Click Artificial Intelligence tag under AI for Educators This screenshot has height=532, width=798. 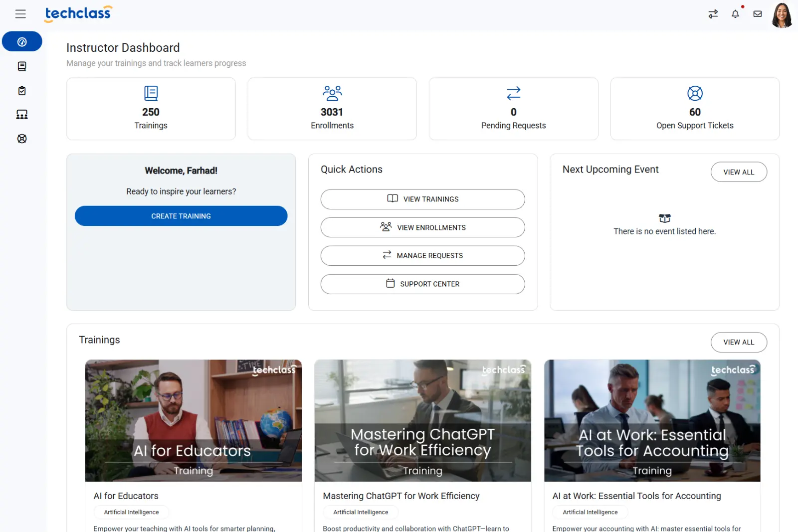tap(131, 512)
